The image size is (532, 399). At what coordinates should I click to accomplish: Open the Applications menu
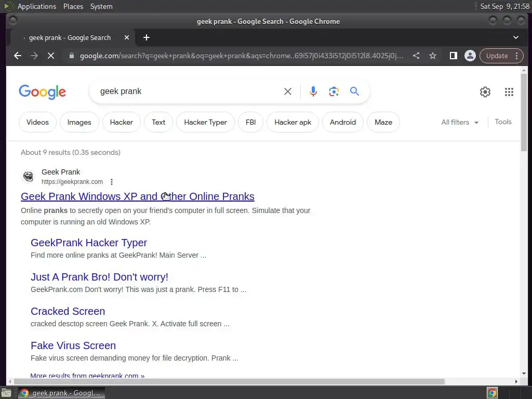tap(37, 6)
